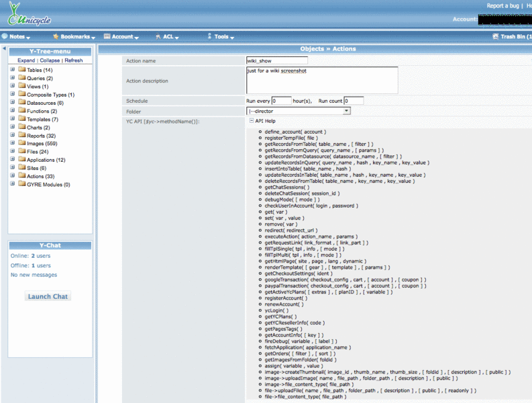Click Refresh in the Y-Tree-menu
This screenshot has width=532, height=403.
pos(74,60)
